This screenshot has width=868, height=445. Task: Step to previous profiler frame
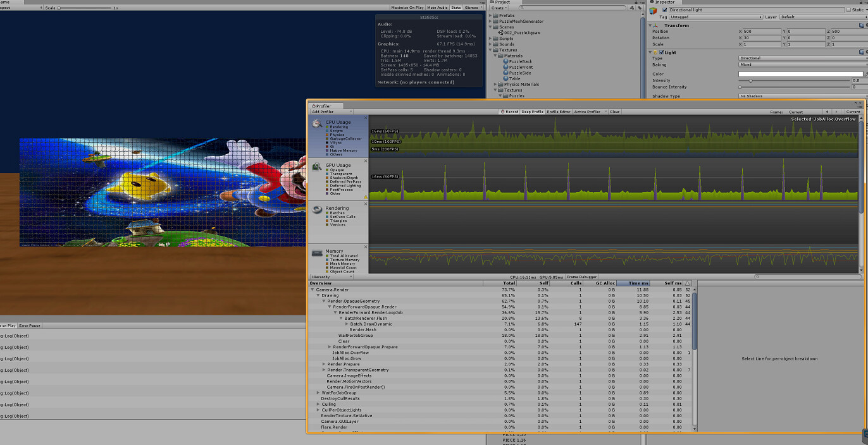(x=828, y=112)
